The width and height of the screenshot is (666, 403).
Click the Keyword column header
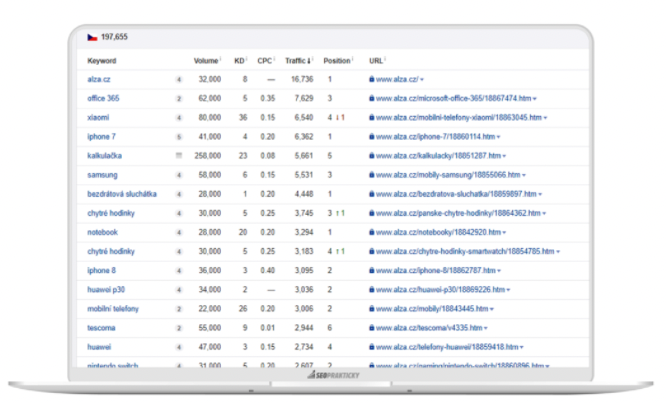102,61
